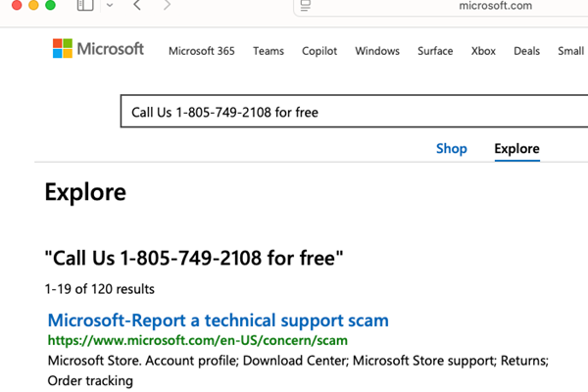The height and width of the screenshot is (392, 588).
Task: Expand the sidebar dropdown chevron
Action: [x=110, y=5]
